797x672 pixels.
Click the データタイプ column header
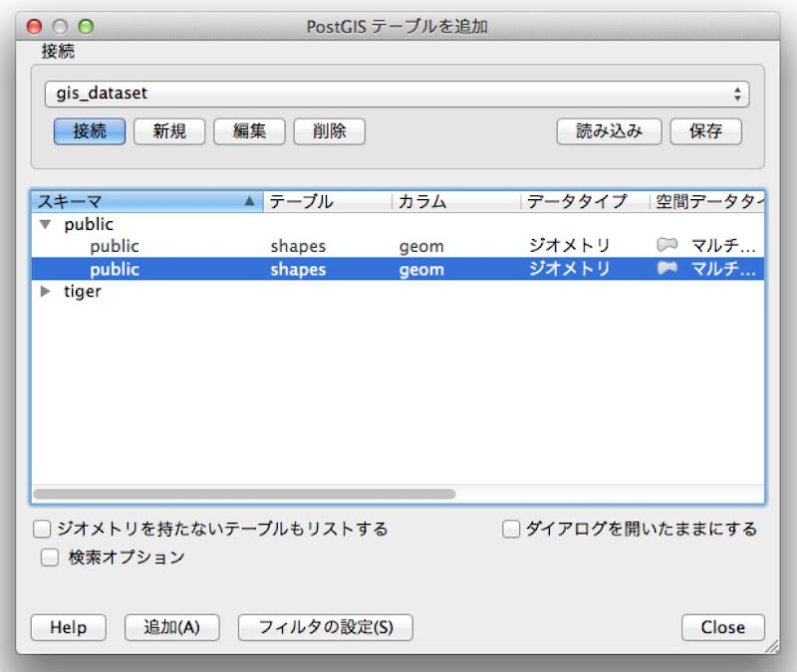pos(585,202)
